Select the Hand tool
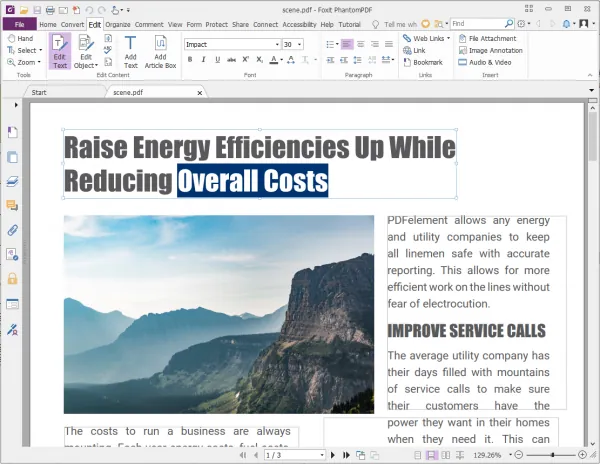600x464 pixels. tap(21, 39)
